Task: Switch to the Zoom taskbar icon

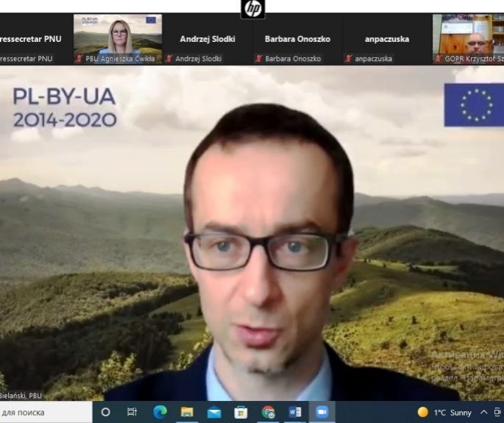Action: [321, 412]
